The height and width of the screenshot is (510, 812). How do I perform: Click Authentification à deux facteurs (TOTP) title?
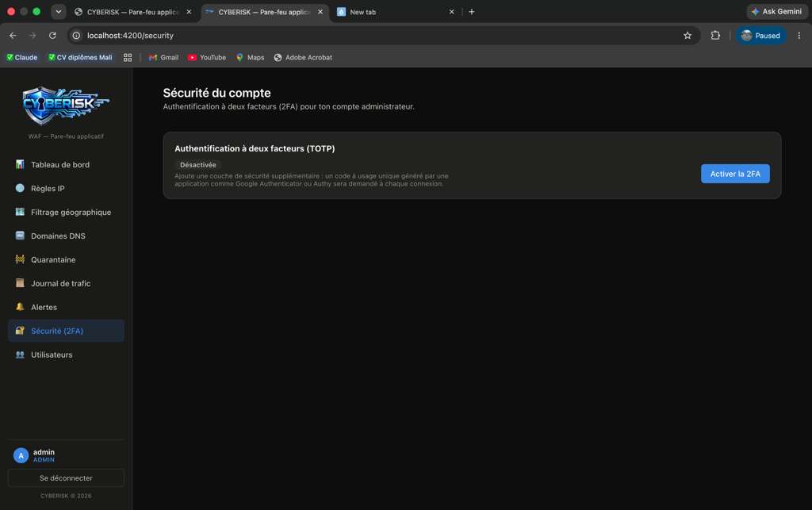255,148
